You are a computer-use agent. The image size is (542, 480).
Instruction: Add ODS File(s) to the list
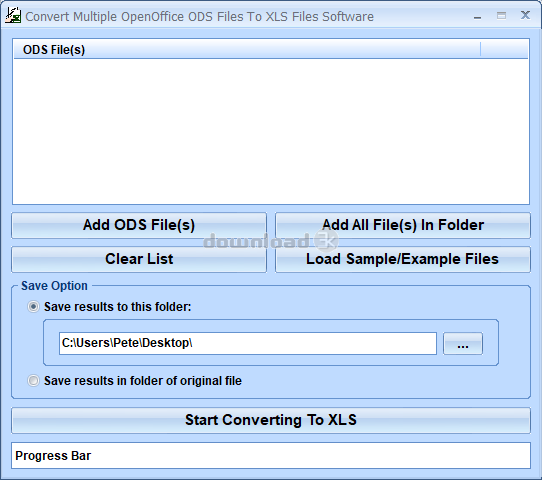point(139,225)
